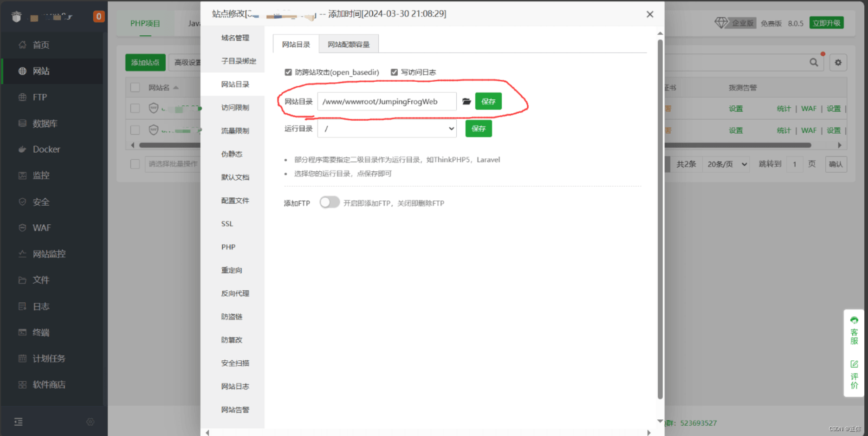Click the 立即升级 upgrade button
This screenshot has height=436, width=868.
(826, 23)
